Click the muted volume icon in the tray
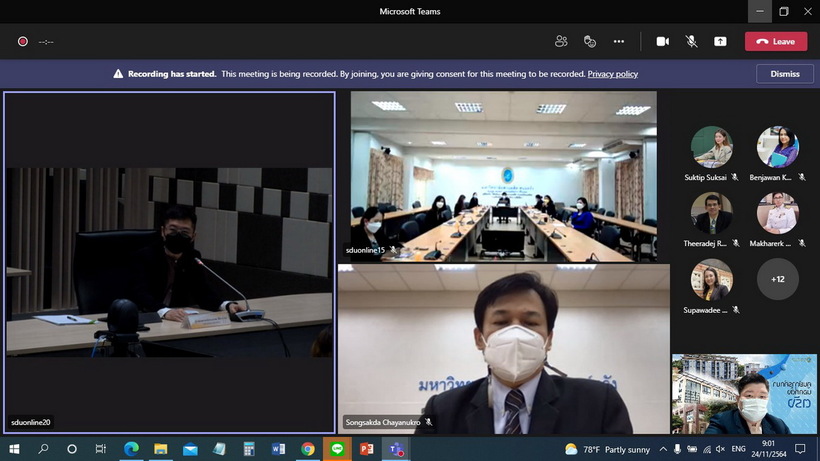This screenshot has height=461, width=820. pos(721,449)
